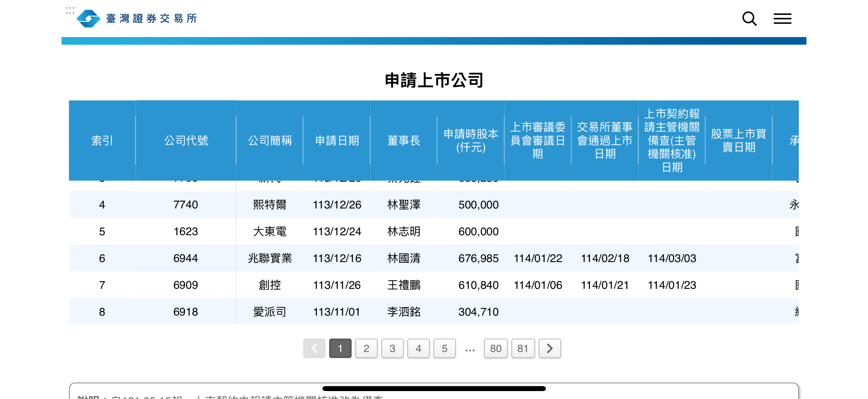Go to page 5
The width and height of the screenshot is (868, 399).
[445, 348]
